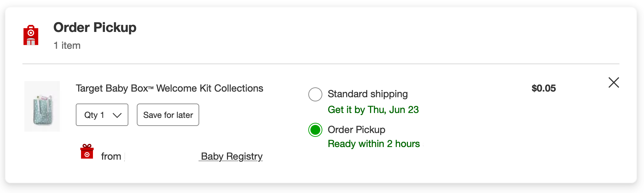Select the Order Pickup radio button
644x193 pixels.
315,130
